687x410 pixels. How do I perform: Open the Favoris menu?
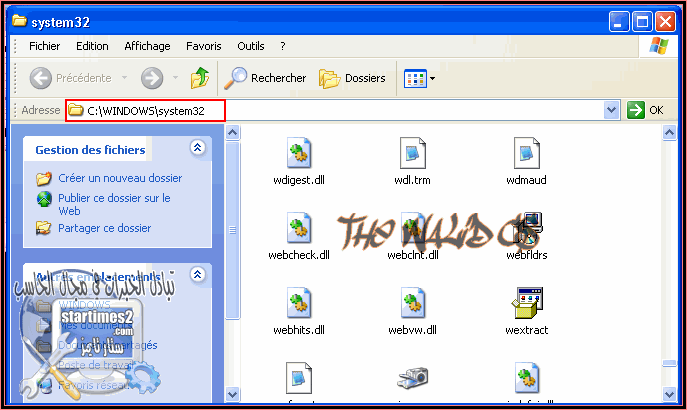(204, 46)
